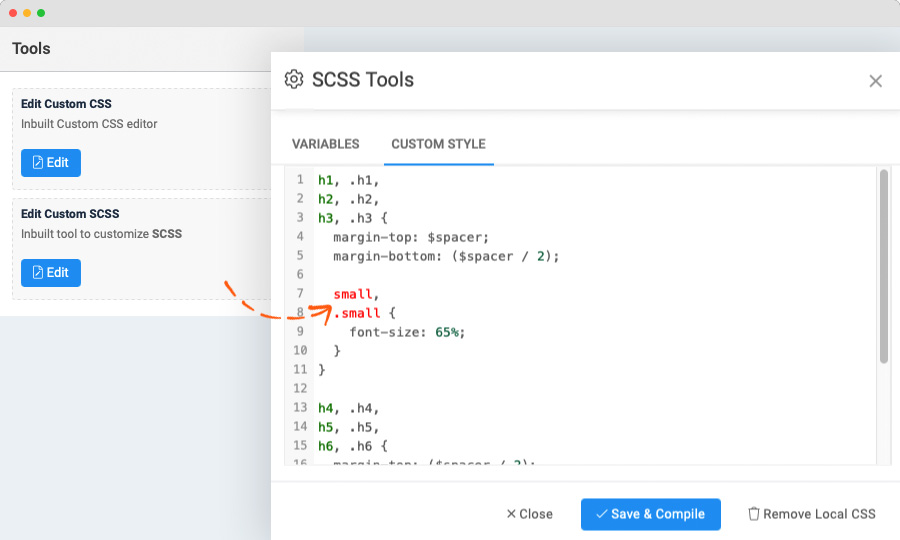
Task: Click the '.small {' selector on line 8
Action: tap(364, 313)
